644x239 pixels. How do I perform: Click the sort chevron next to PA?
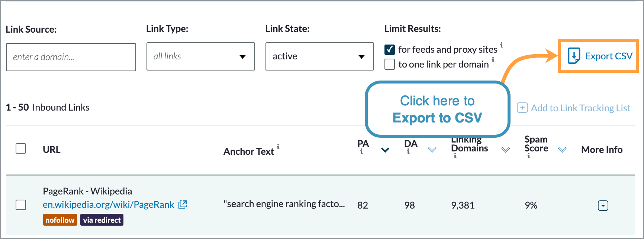385,150
